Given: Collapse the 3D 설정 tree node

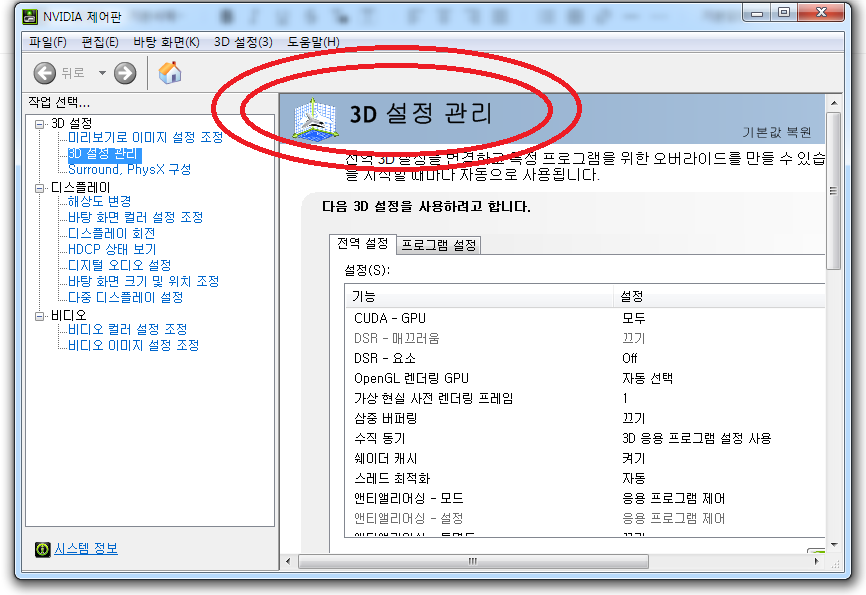Looking at the screenshot, I should (39, 124).
